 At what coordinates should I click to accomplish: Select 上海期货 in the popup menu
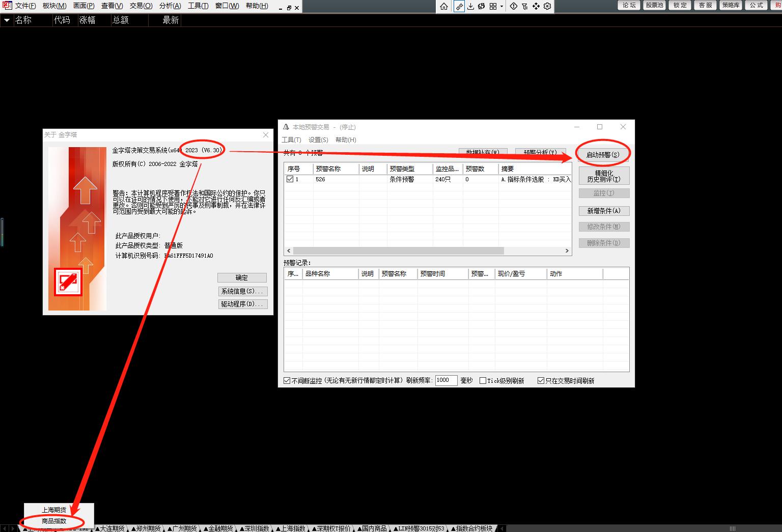coord(54,510)
